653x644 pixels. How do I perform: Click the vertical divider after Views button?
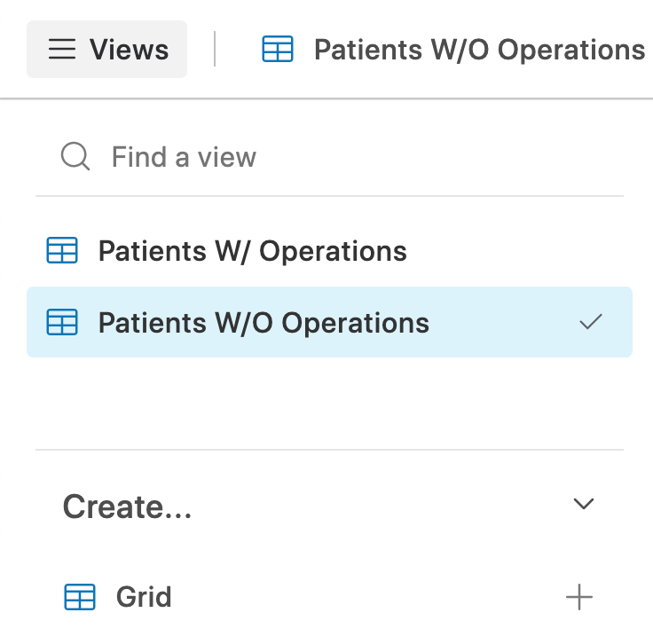point(215,49)
